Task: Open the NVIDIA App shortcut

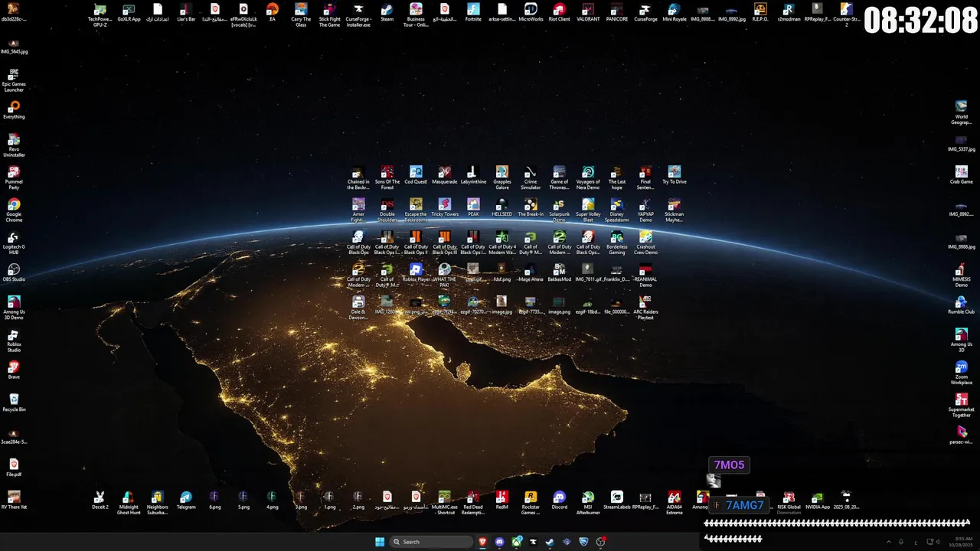Action: click(818, 500)
